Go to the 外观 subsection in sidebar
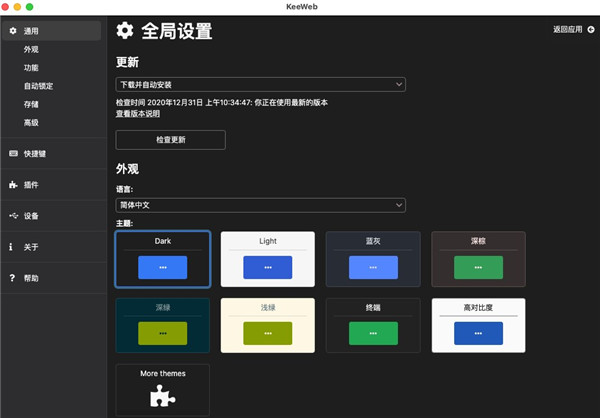600x418 pixels. (31, 49)
